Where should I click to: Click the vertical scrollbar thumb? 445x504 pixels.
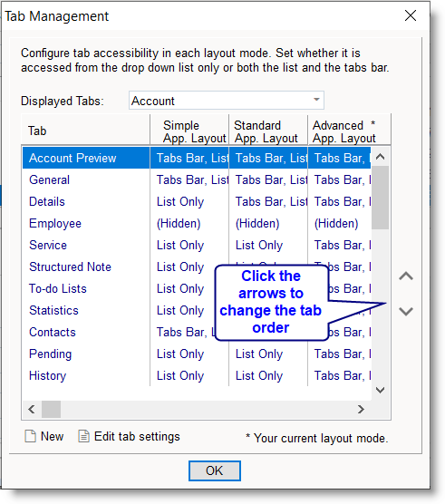(x=380, y=198)
